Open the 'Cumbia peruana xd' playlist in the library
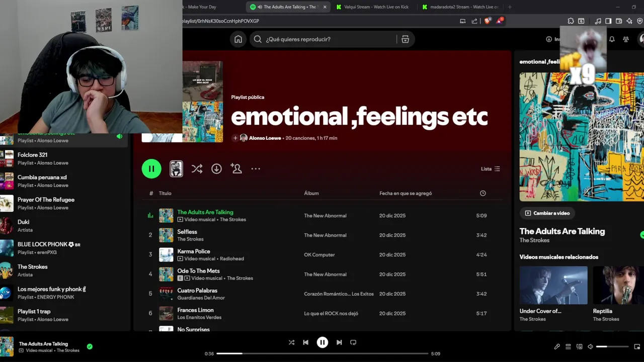Image resolution: width=644 pixels, height=362 pixels. [x=64, y=181]
